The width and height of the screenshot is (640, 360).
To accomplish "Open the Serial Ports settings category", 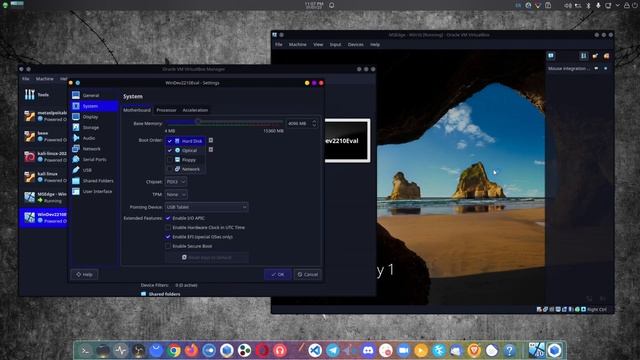I will point(94,159).
